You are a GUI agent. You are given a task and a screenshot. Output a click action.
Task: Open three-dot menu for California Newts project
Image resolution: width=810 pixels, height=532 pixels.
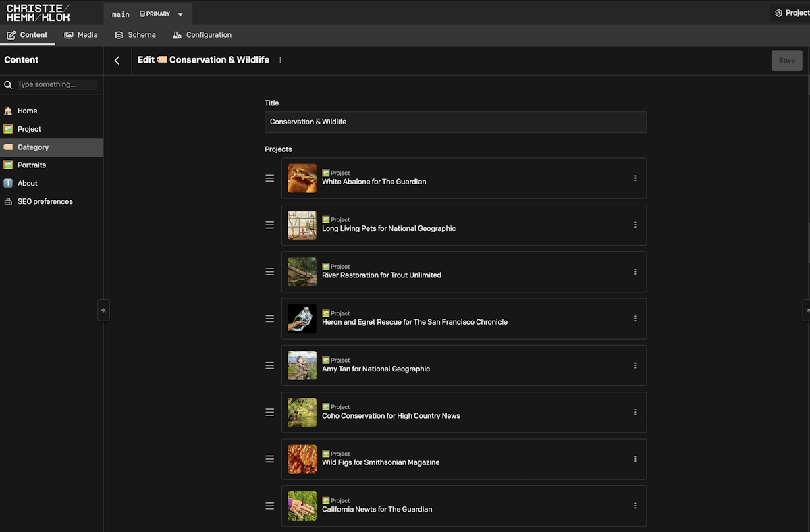click(x=635, y=506)
